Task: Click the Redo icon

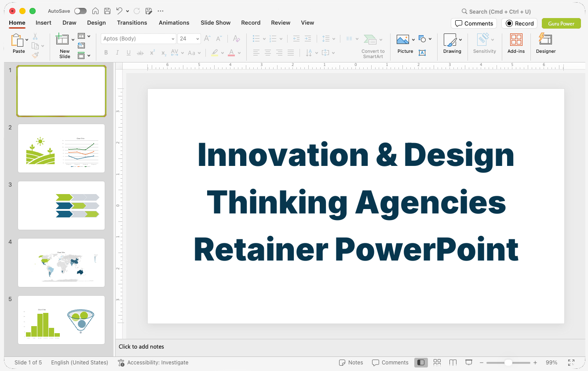Action: tap(137, 11)
